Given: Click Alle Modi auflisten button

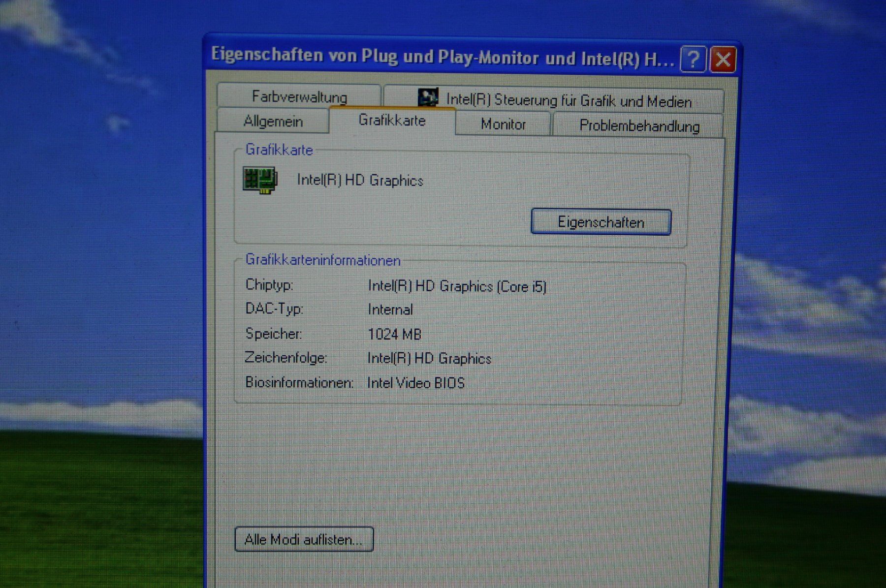Looking at the screenshot, I should point(304,539).
